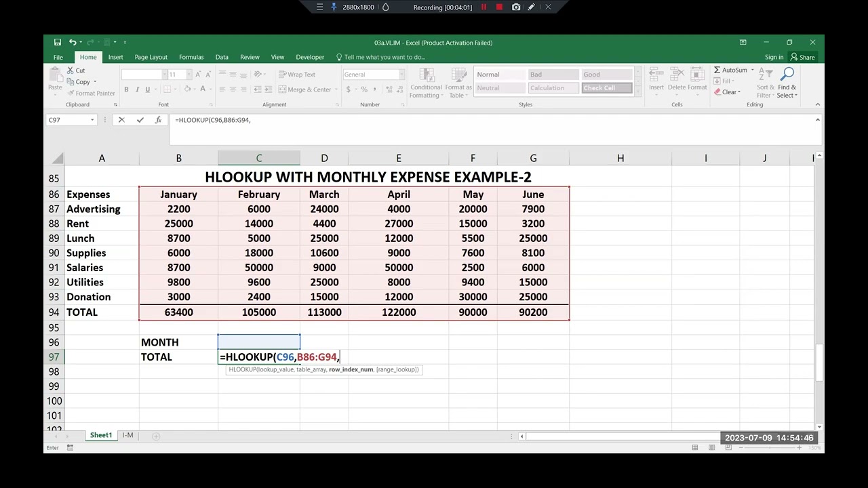Click the Undo arrow icon
This screenshot has width=868, height=488.
tap(72, 42)
